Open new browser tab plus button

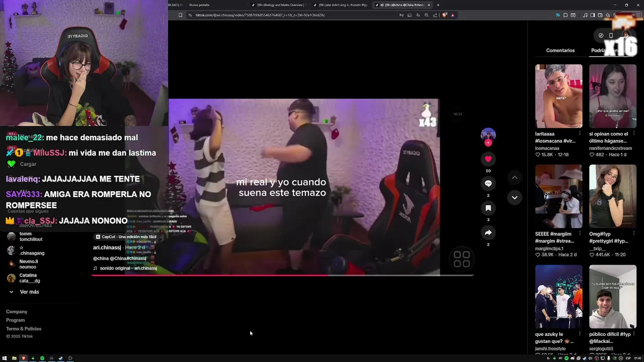point(438,5)
